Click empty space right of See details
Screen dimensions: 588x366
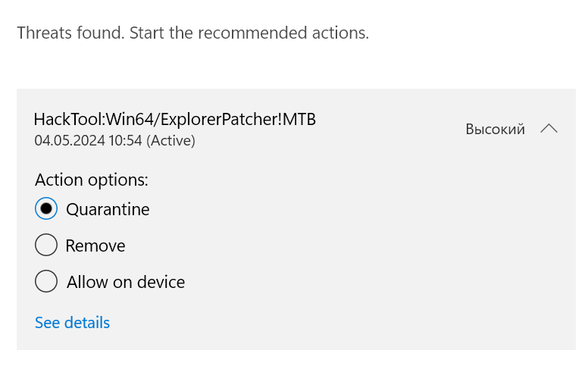(x=341, y=323)
